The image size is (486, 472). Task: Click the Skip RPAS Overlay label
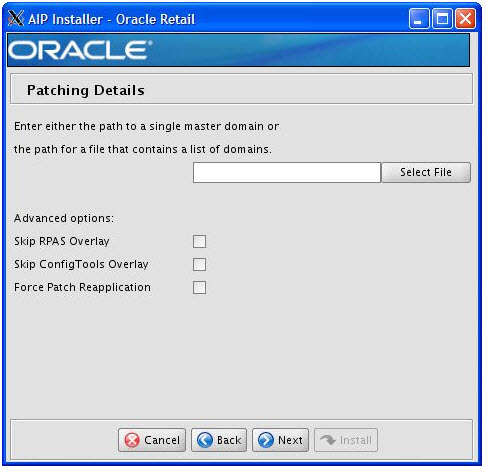[x=62, y=241]
